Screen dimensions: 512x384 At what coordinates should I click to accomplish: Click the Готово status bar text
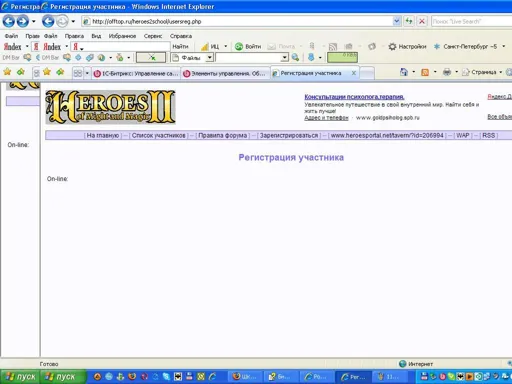coord(49,364)
